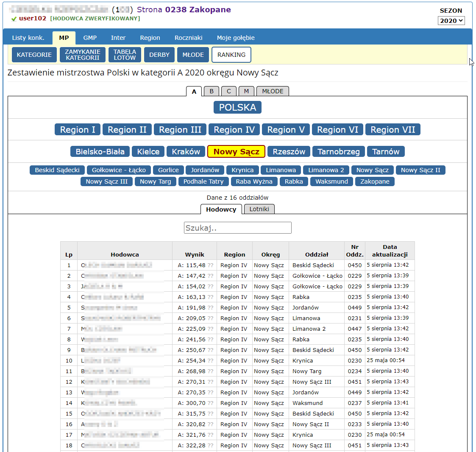Open the SEZON 2020 dropdown
This screenshot has height=452, width=476.
click(451, 21)
